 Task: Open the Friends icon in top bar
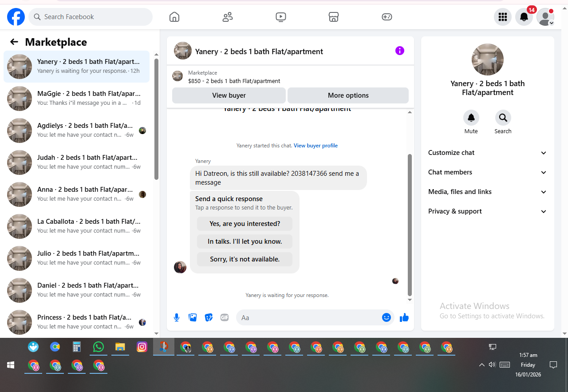[x=228, y=17]
